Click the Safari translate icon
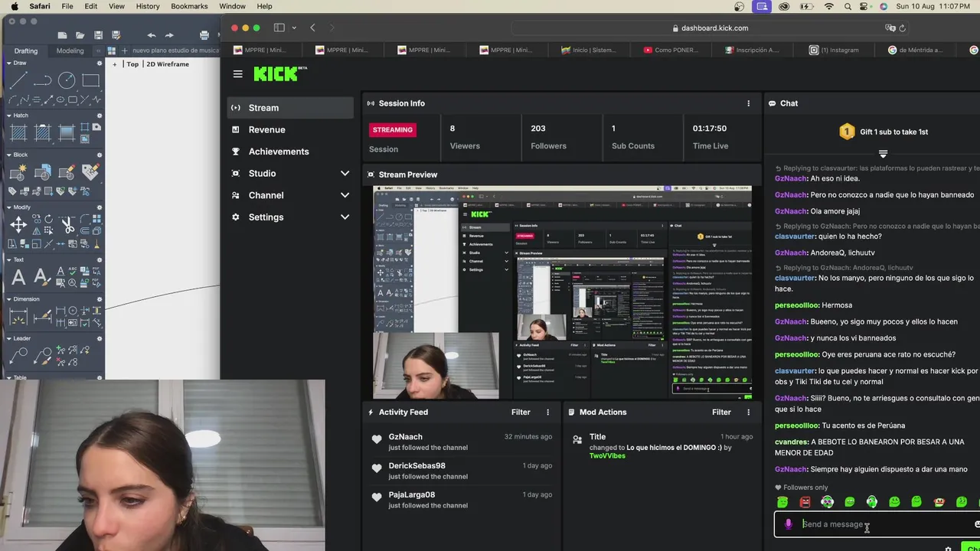980x551 pixels. click(890, 28)
